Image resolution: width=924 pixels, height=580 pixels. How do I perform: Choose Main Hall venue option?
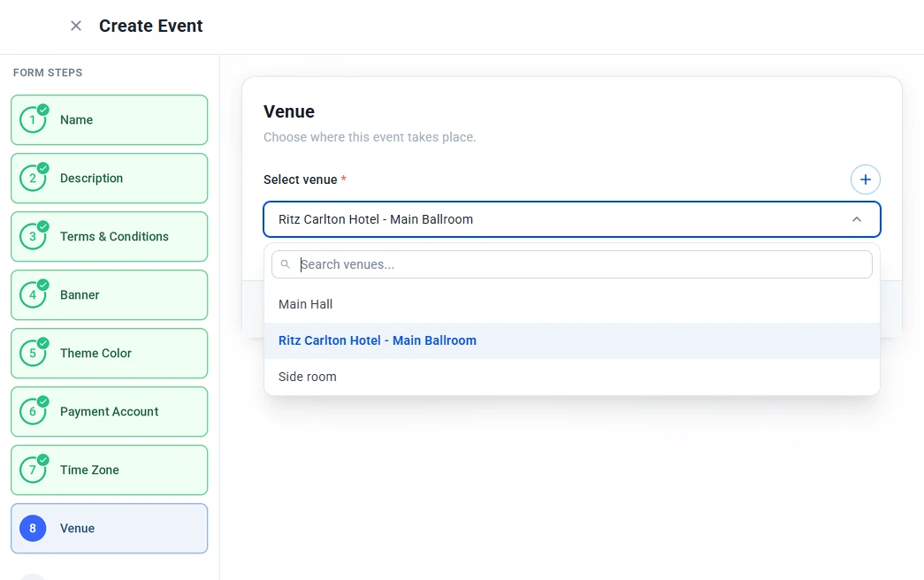coord(571,304)
